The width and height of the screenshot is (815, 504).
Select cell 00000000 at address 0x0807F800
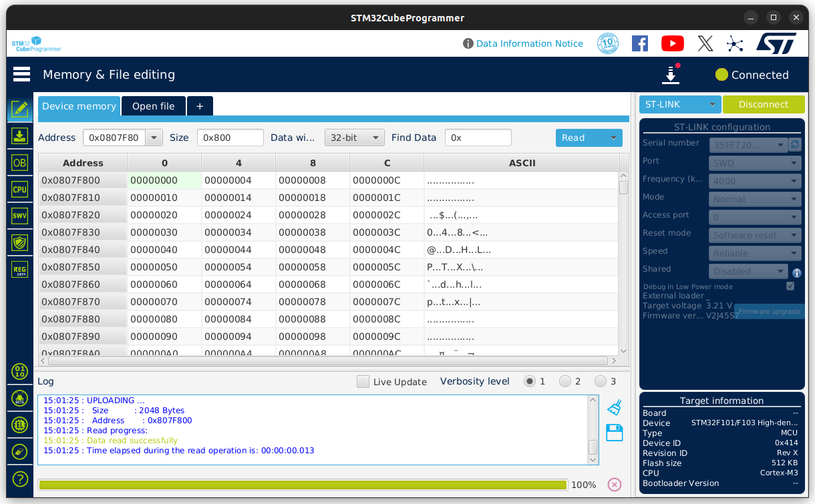[x=164, y=180]
